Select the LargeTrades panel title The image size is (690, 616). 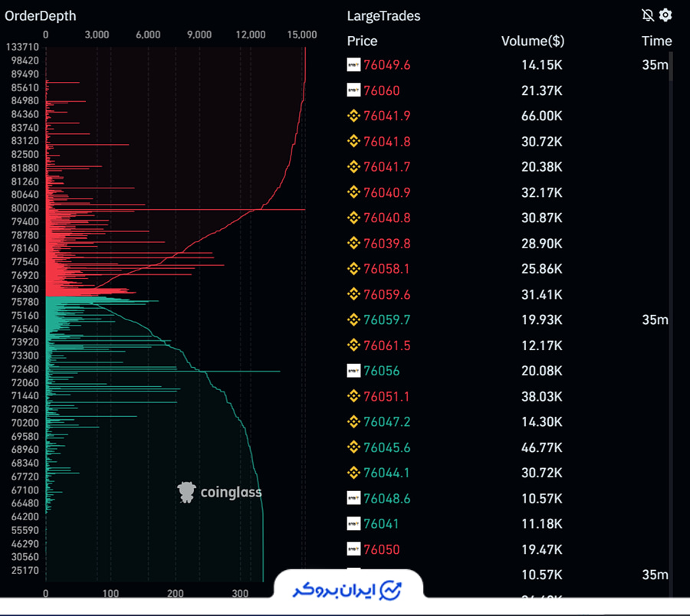[383, 16]
